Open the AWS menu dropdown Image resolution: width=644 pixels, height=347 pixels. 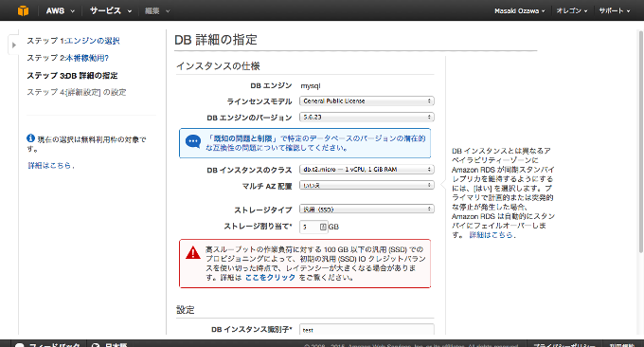60,11
